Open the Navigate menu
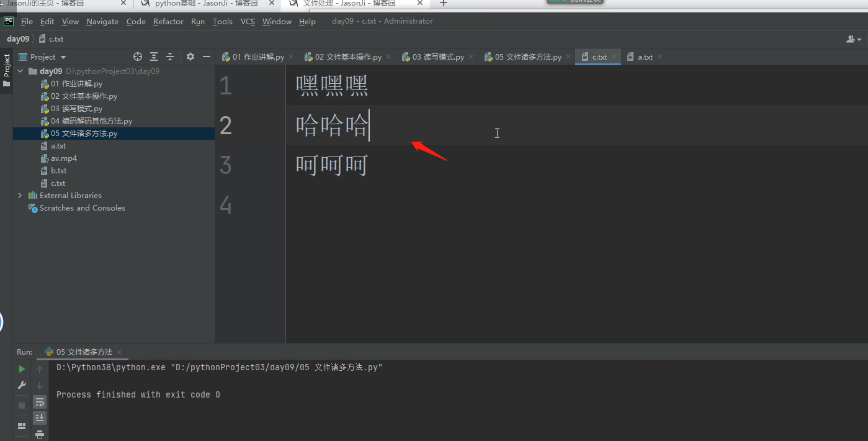Viewport: 868px width, 441px height. click(x=102, y=21)
